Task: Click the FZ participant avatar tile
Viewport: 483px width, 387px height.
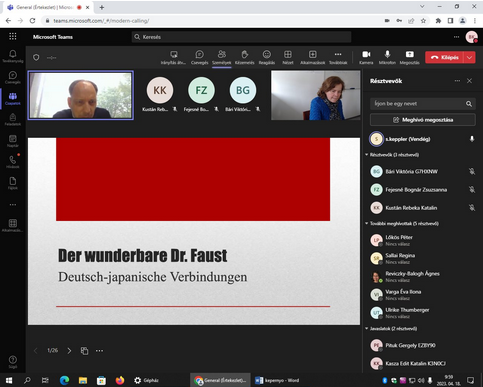Action: (x=201, y=90)
